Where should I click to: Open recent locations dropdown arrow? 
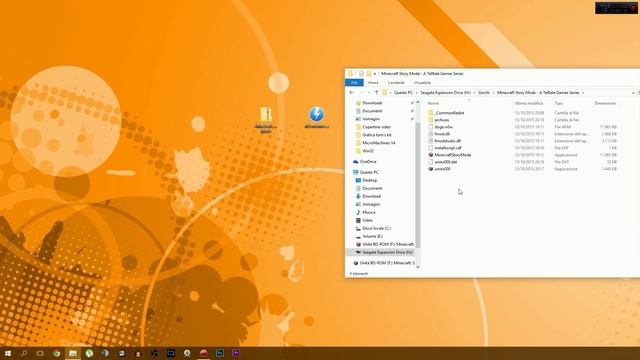[369, 93]
